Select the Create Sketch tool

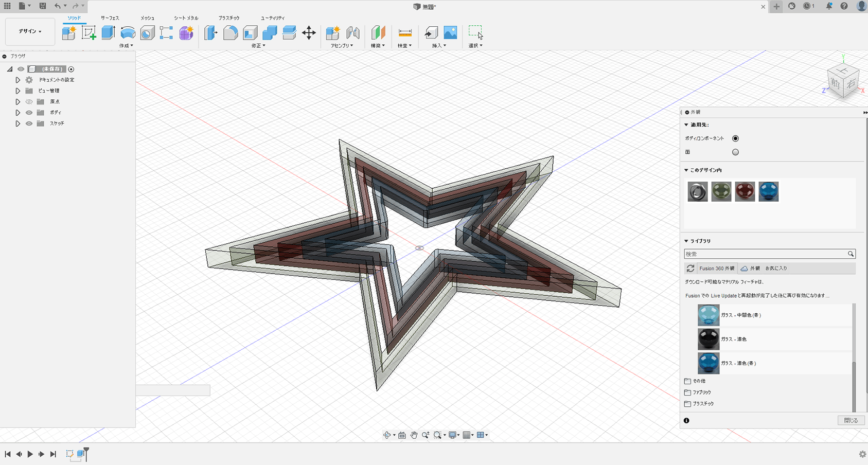(x=88, y=33)
